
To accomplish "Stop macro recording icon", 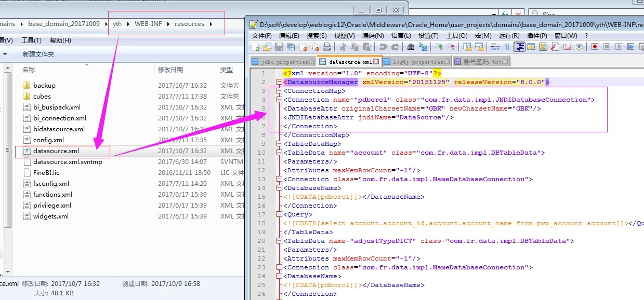I will point(607,47).
